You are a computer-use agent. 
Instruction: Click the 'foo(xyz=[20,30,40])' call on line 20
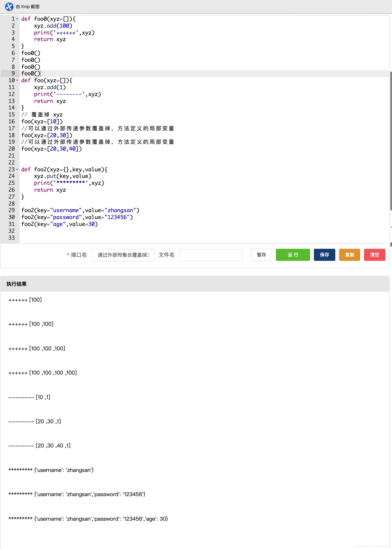(52, 149)
